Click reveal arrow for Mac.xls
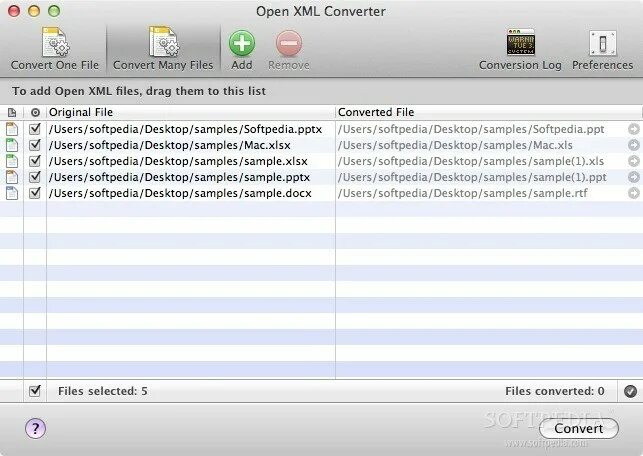The image size is (643, 456). coord(634,145)
